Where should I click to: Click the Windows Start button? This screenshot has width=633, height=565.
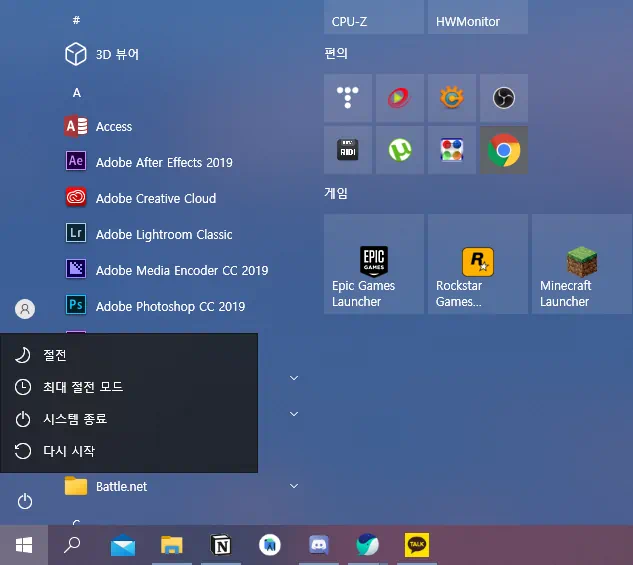[x=24, y=545]
